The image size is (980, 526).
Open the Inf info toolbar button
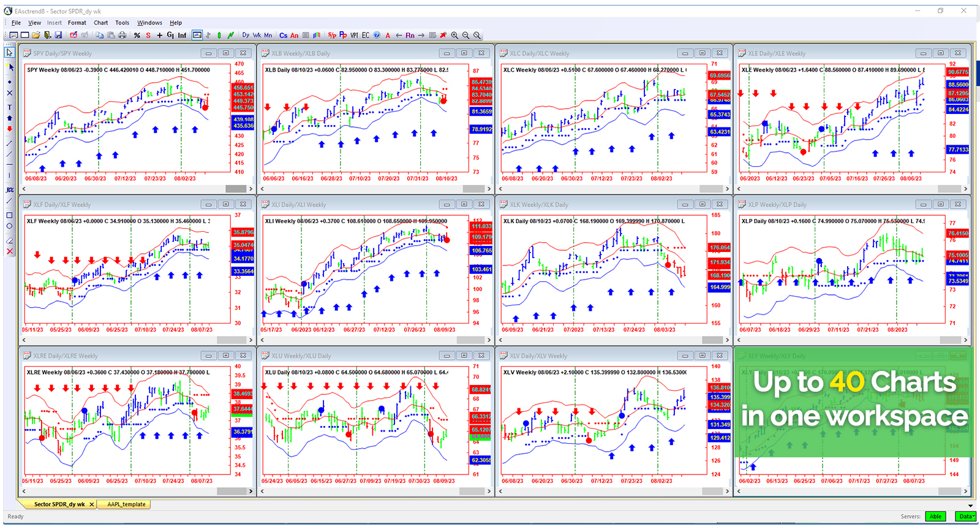pyautogui.click(x=182, y=35)
